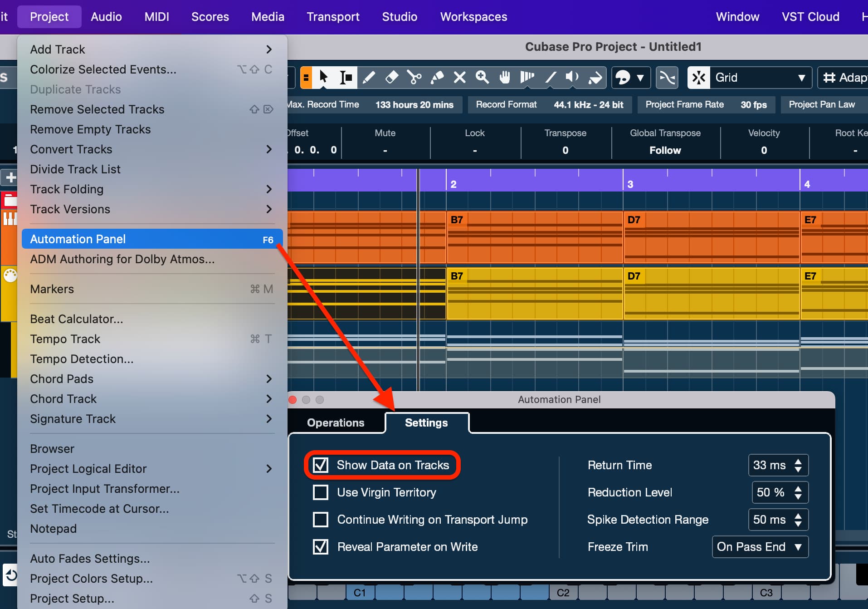The width and height of the screenshot is (868, 609).
Task: Select the Erase tool
Action: [x=391, y=78]
